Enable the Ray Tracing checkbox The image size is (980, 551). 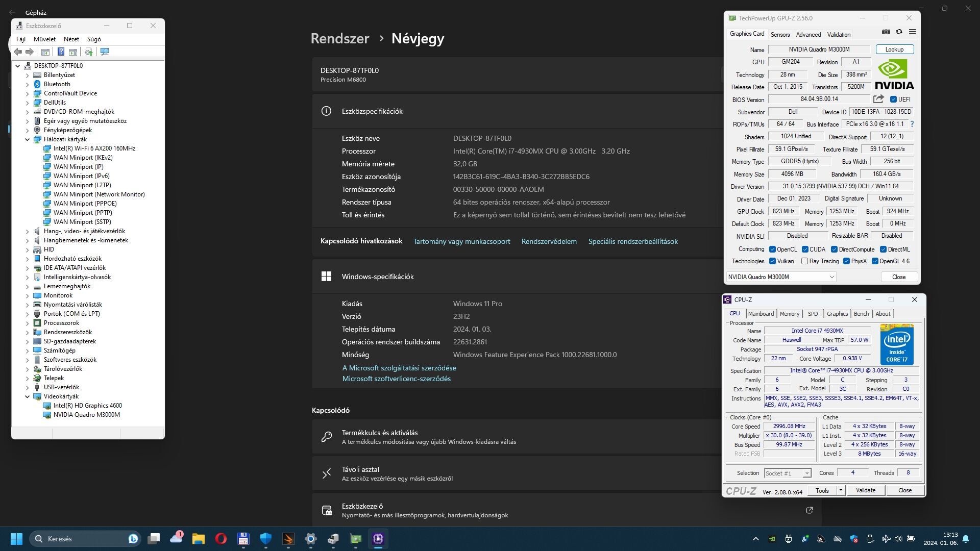point(804,261)
